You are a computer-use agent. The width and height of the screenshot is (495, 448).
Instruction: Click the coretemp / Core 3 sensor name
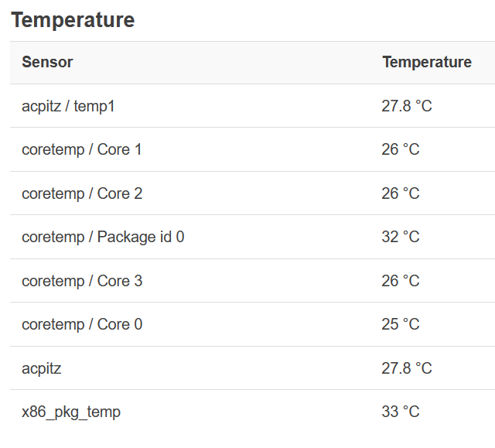point(81,281)
